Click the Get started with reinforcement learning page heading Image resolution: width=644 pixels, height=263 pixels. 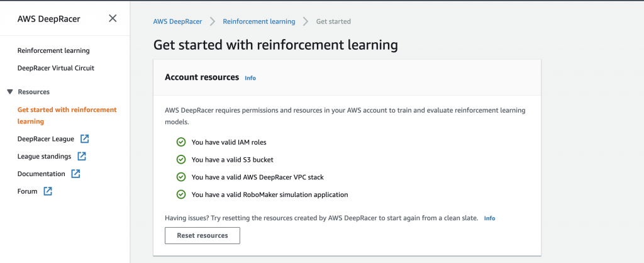click(x=275, y=45)
